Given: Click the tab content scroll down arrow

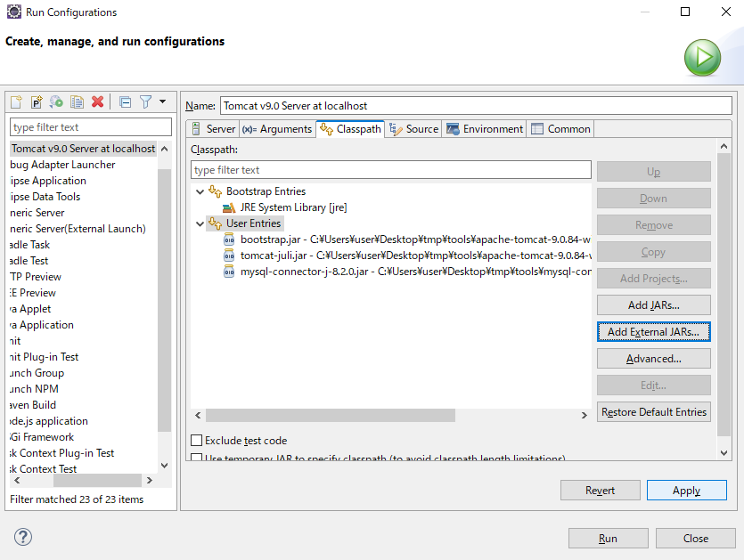Looking at the screenshot, I should [x=724, y=453].
